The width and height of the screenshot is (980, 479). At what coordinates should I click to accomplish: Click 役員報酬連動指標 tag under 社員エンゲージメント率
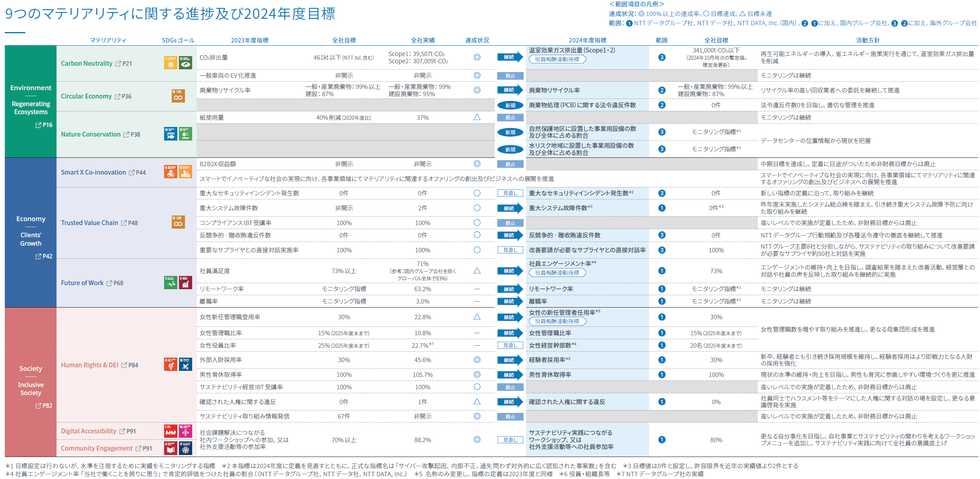coord(557,273)
